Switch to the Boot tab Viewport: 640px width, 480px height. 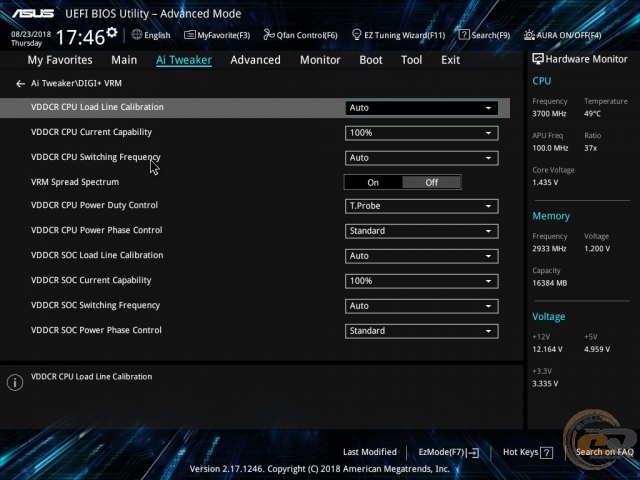click(371, 60)
